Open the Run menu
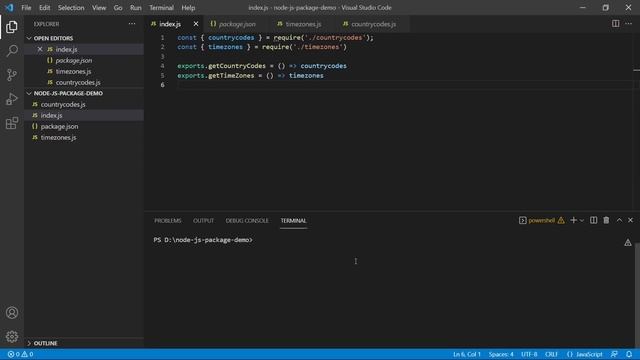This screenshot has width=640, height=360. [x=136, y=7]
